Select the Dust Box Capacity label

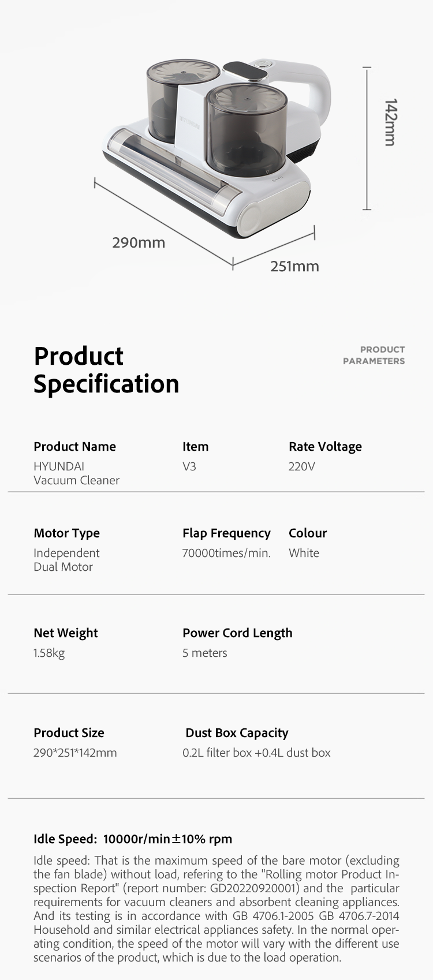[x=237, y=732]
